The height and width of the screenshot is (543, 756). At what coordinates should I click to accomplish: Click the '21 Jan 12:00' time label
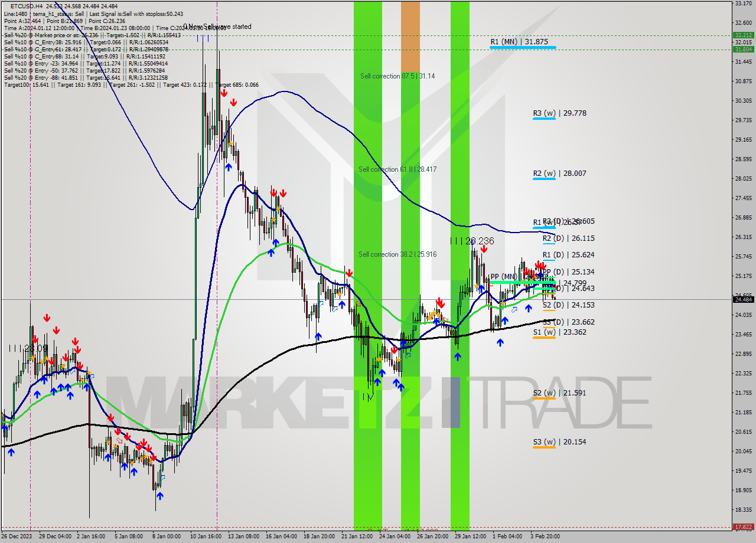click(x=358, y=537)
